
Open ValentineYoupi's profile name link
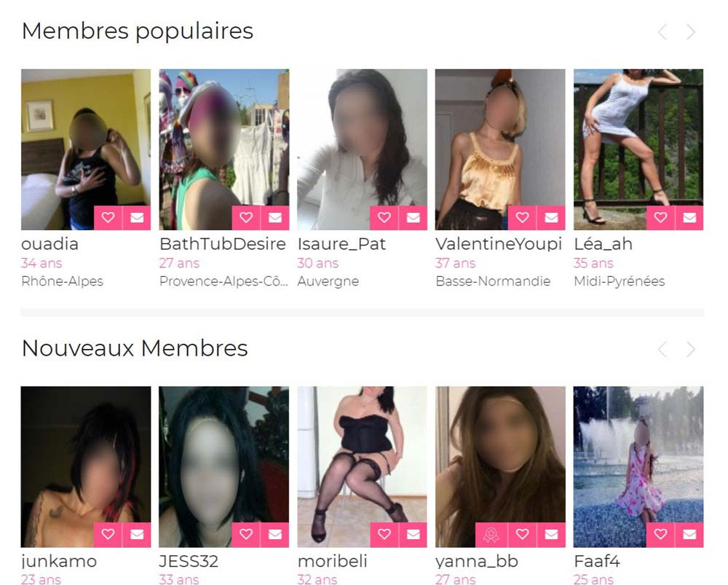point(499,244)
